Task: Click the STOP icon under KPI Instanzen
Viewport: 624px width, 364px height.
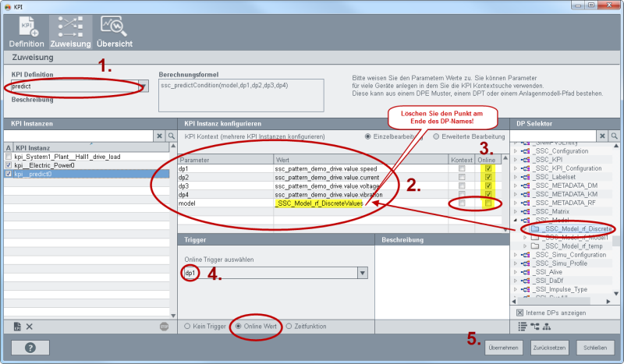Action: pos(164,327)
